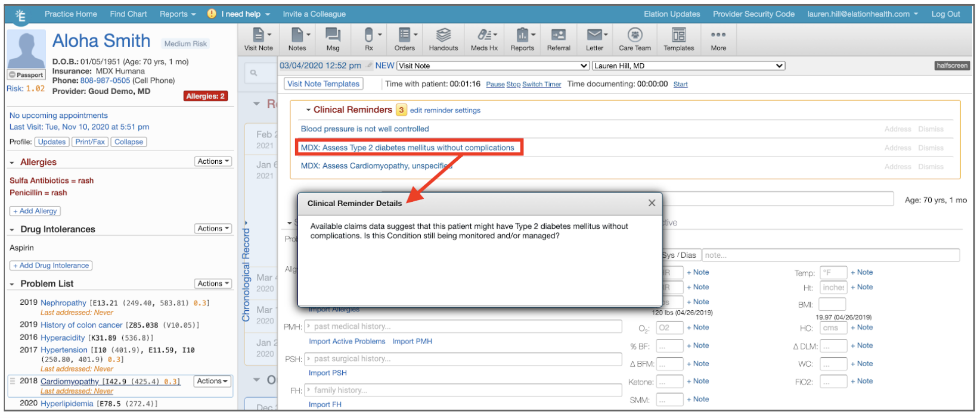Open Nephropathy problem link

pyautogui.click(x=63, y=302)
